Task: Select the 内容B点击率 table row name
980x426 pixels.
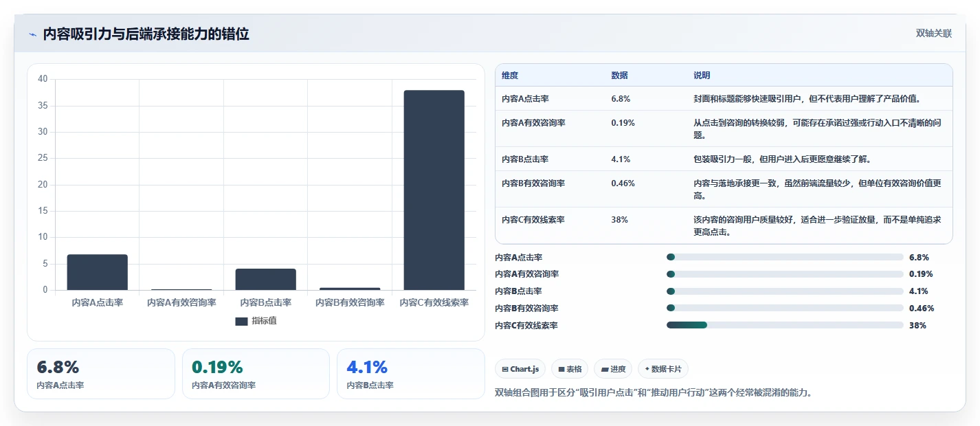Action: click(x=525, y=159)
